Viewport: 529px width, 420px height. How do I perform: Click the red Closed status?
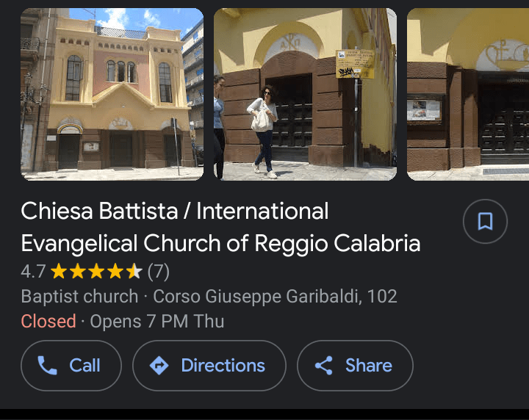coord(48,321)
